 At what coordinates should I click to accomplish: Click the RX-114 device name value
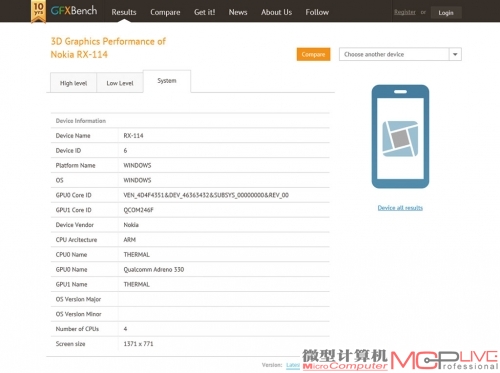[x=133, y=136]
